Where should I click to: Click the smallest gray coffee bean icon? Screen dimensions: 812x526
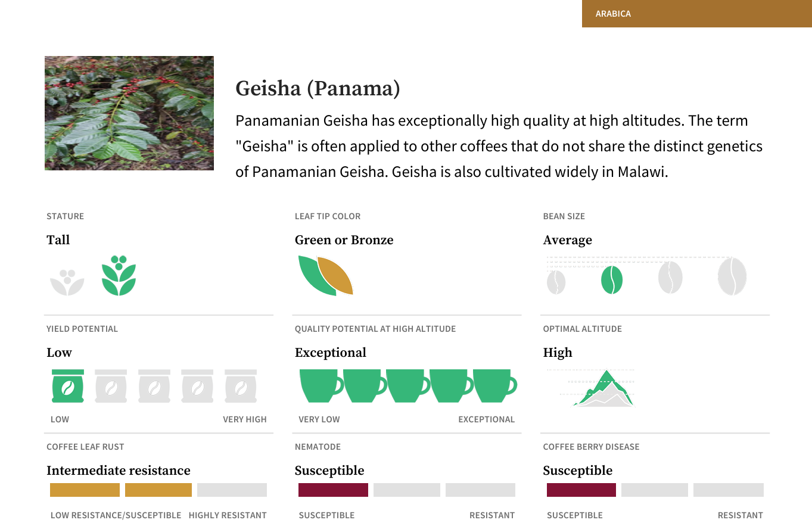[556, 282]
